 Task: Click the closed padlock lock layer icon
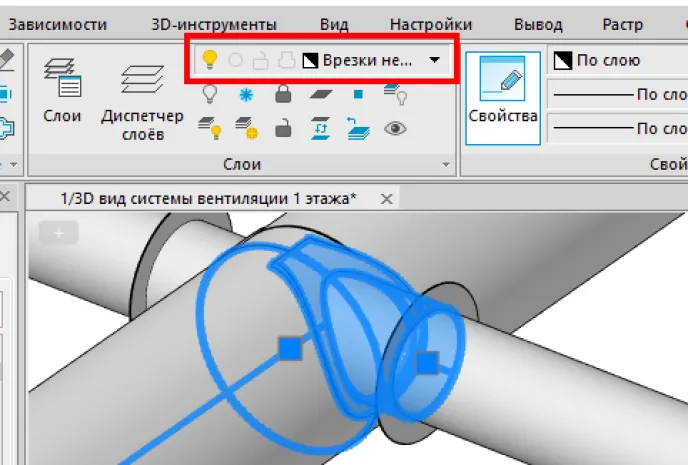tap(283, 94)
